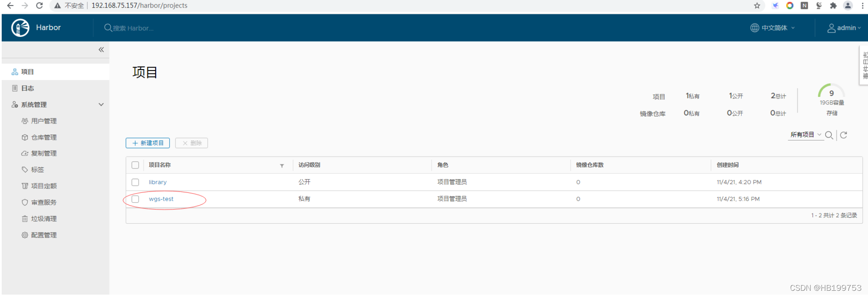Click the browser back arrow
The height and width of the screenshot is (295, 868).
10,6
